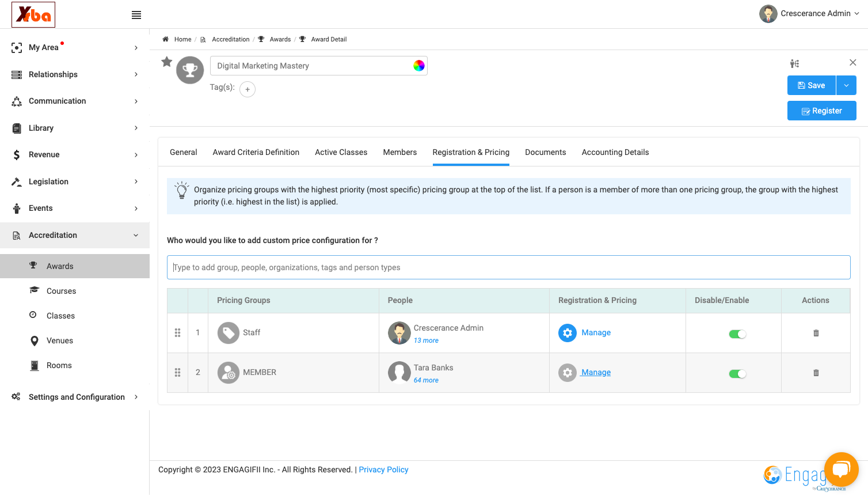Image resolution: width=868 pixels, height=496 pixels.
Task: Click the lightbulb tip icon
Action: click(182, 190)
